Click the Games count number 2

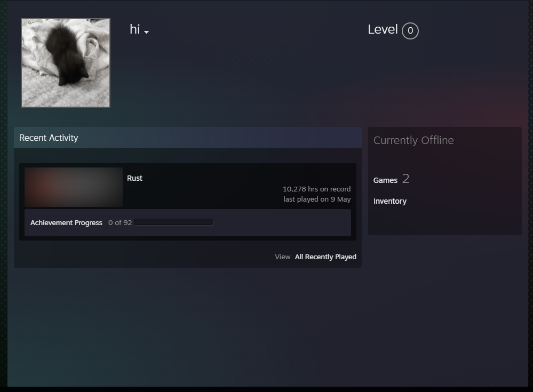point(405,179)
